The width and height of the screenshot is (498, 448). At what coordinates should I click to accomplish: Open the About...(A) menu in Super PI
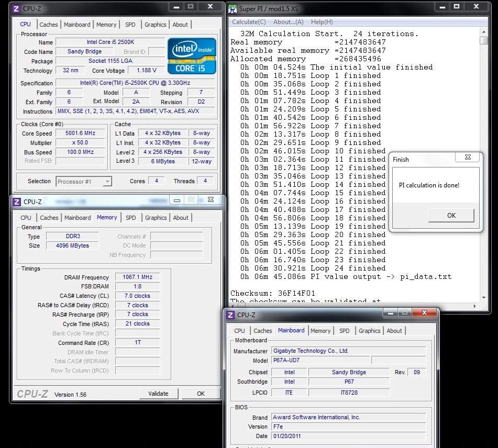[x=289, y=22]
